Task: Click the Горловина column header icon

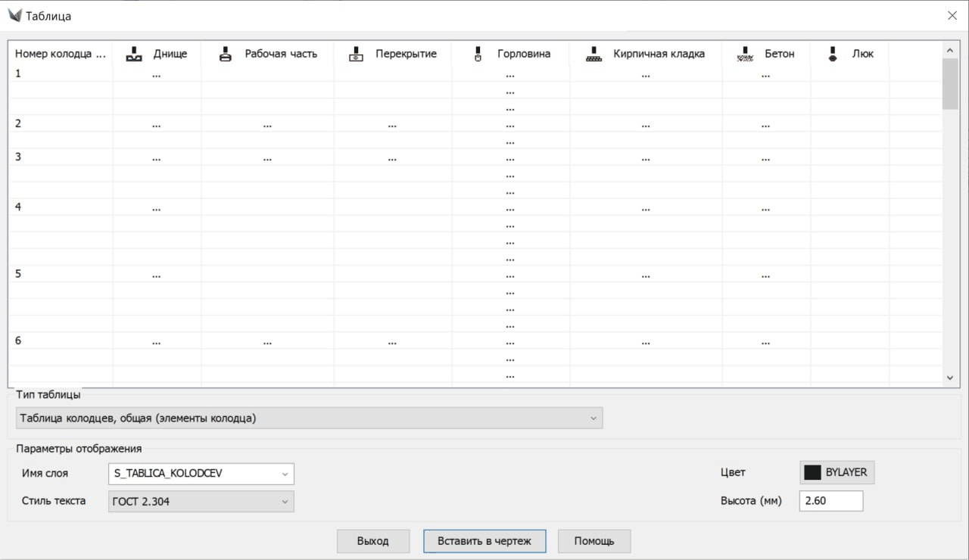Action: coord(478,54)
